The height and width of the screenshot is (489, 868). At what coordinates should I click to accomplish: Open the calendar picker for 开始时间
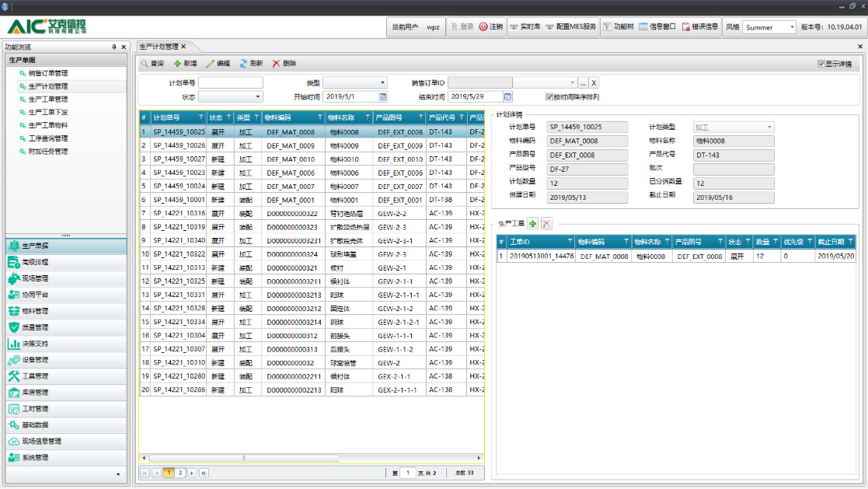pos(382,97)
